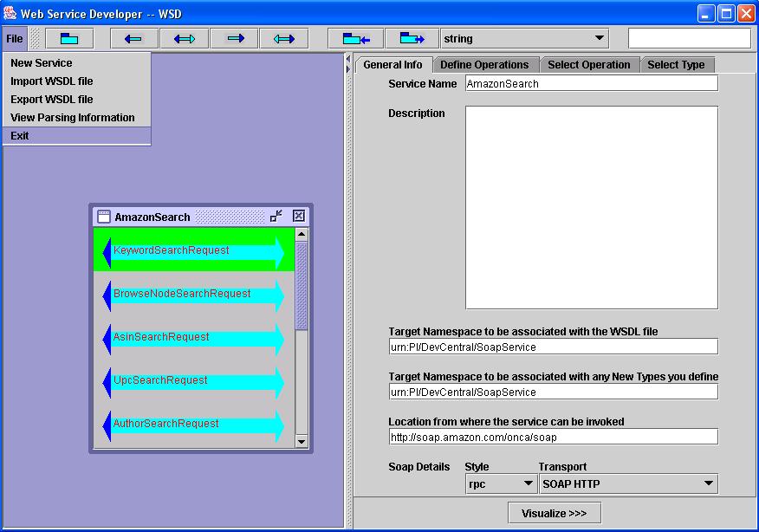Click the Java icon in title bar
Viewport: 759px width, 532px height.
(x=10, y=13)
